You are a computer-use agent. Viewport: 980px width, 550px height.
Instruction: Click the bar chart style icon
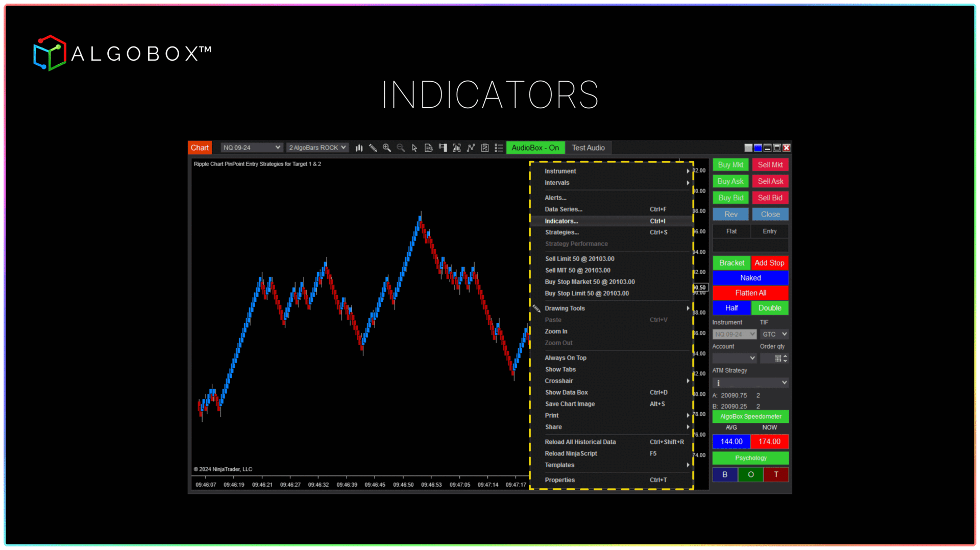(x=359, y=148)
